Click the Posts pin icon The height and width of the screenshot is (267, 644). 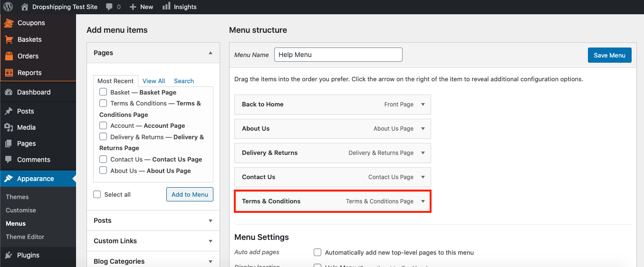(9, 111)
